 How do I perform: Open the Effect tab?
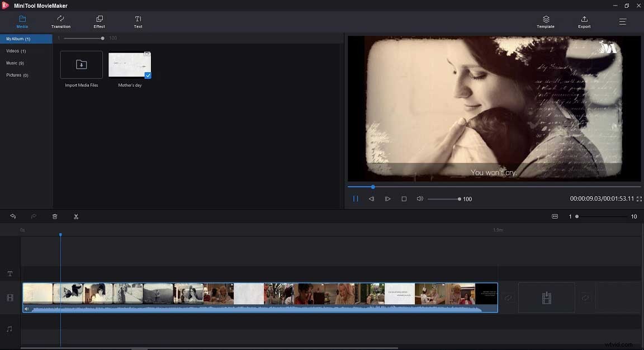pyautogui.click(x=99, y=22)
